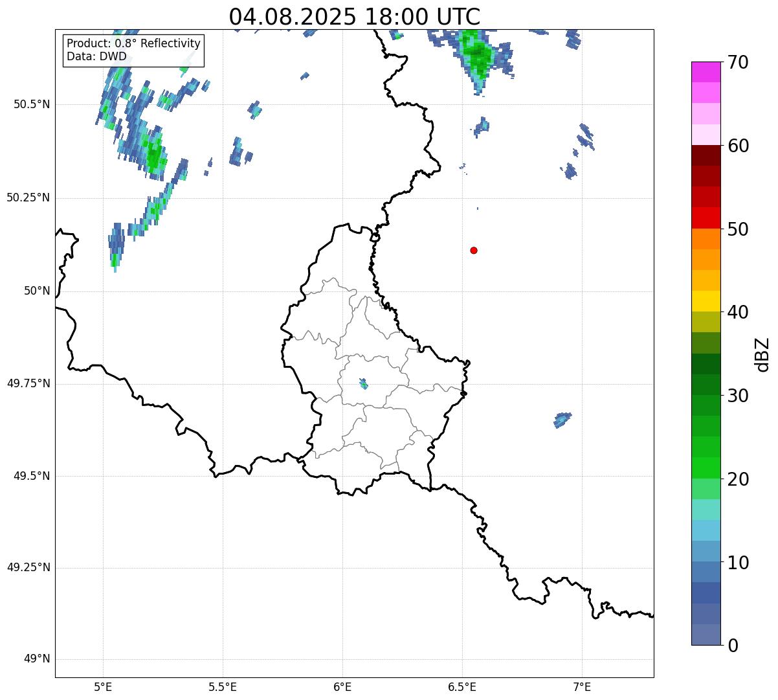Click the red station marker dot
778x700 pixels.
(474, 250)
